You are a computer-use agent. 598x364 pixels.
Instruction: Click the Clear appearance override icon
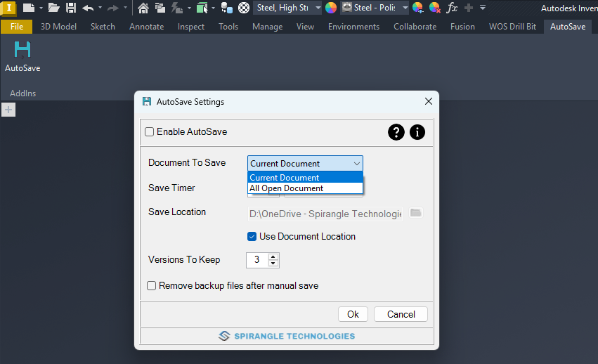(435, 8)
